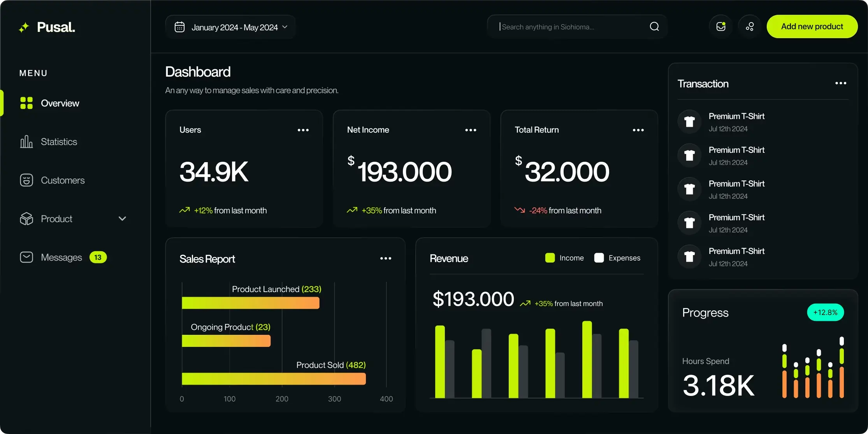This screenshot has height=434, width=868.
Task: Open the Users card options menu
Action: [x=303, y=130]
